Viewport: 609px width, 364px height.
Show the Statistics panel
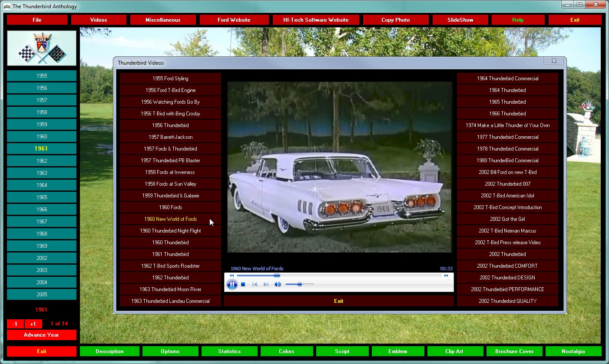229,351
